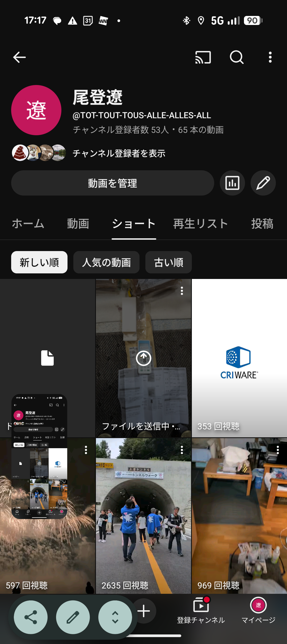Open channel analytics bar chart icon
Image resolution: width=287 pixels, height=644 pixels.
tap(232, 183)
